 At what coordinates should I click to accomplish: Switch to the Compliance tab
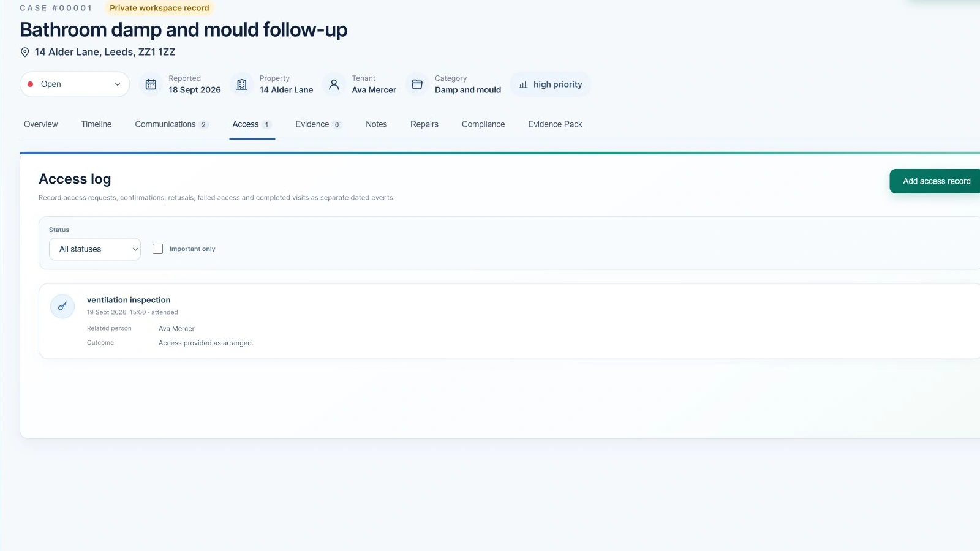483,124
